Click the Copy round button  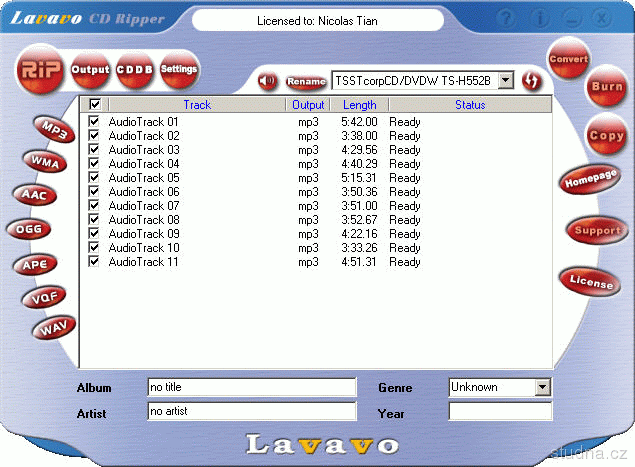[606, 135]
